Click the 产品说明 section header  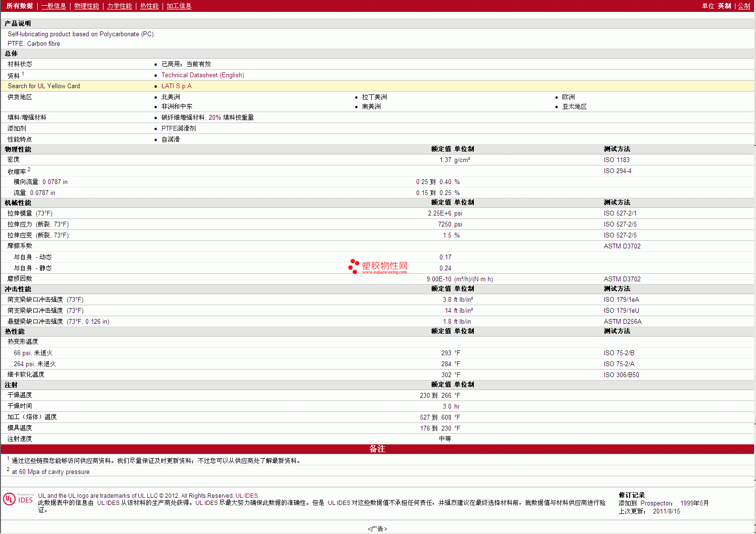18,23
